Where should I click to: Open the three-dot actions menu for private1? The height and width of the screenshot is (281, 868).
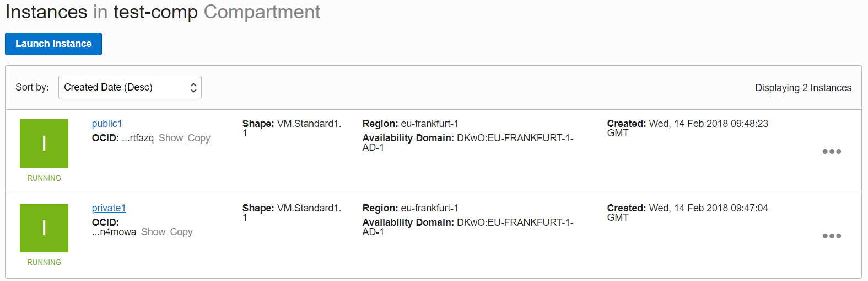pyautogui.click(x=832, y=236)
